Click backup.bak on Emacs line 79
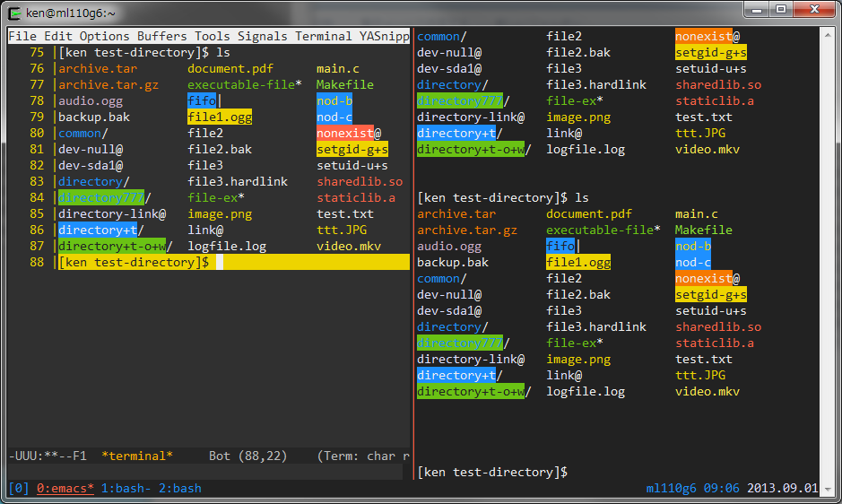The height and width of the screenshot is (504, 842). 94,117
